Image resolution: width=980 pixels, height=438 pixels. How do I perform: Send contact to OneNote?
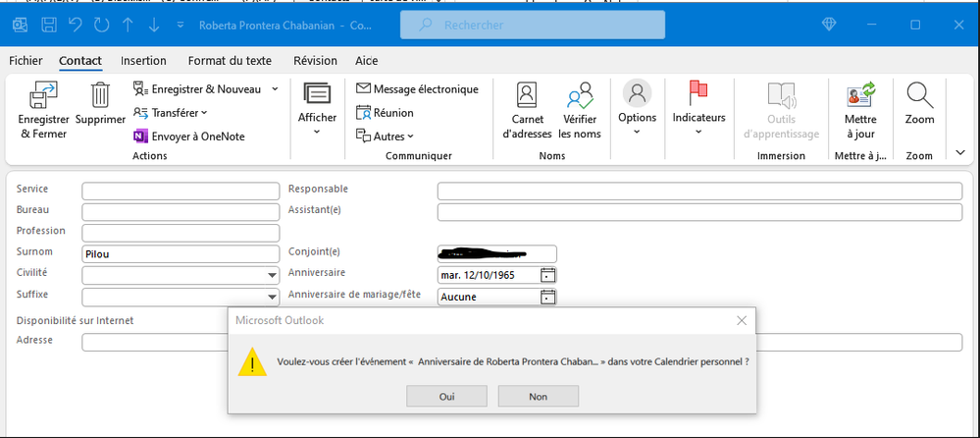point(188,137)
